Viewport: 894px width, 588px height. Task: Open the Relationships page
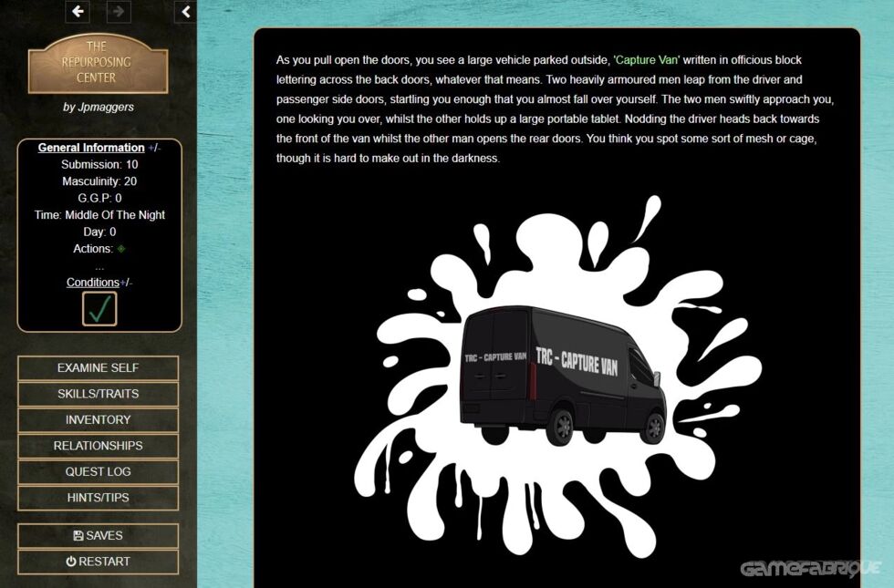tap(99, 446)
